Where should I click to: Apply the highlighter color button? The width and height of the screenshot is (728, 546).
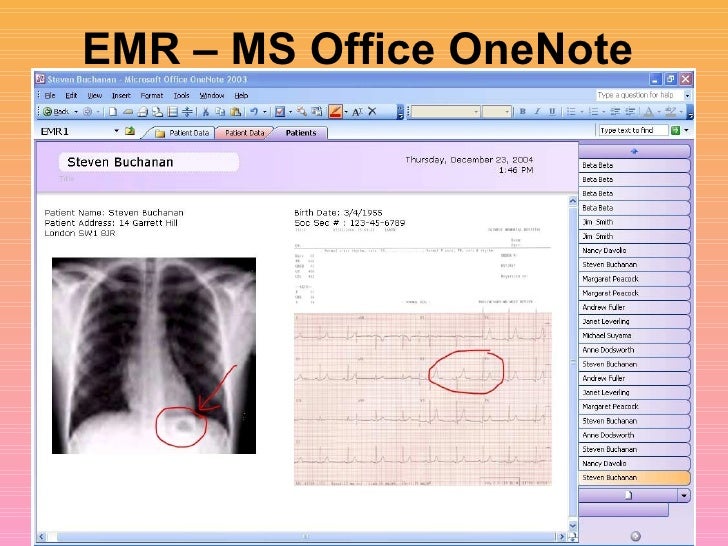[x=670, y=111]
